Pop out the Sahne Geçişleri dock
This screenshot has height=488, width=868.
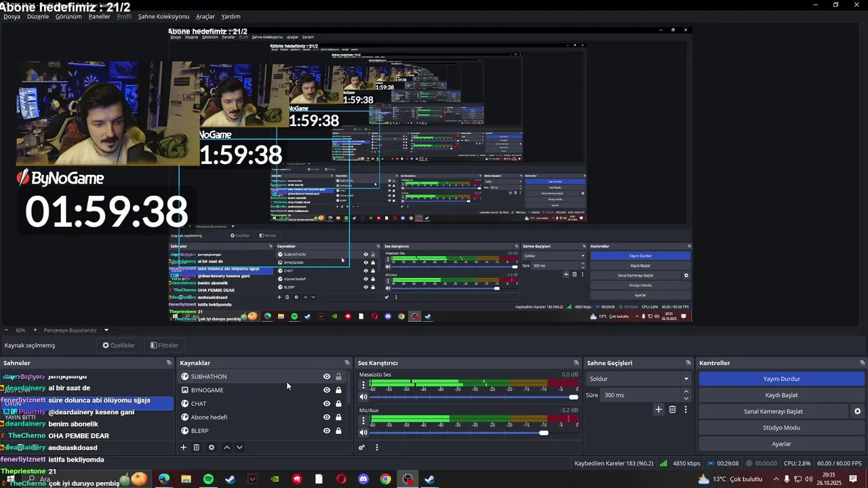[x=688, y=363]
